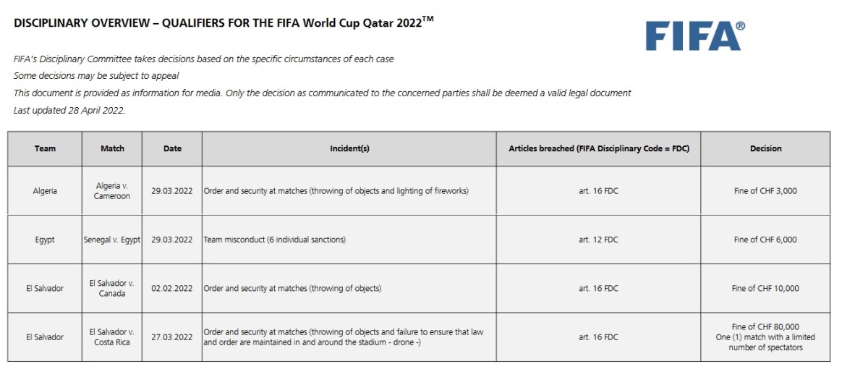Click the "Fine of CHF 3,000" decision
The height and width of the screenshot is (372, 868).
click(x=765, y=191)
